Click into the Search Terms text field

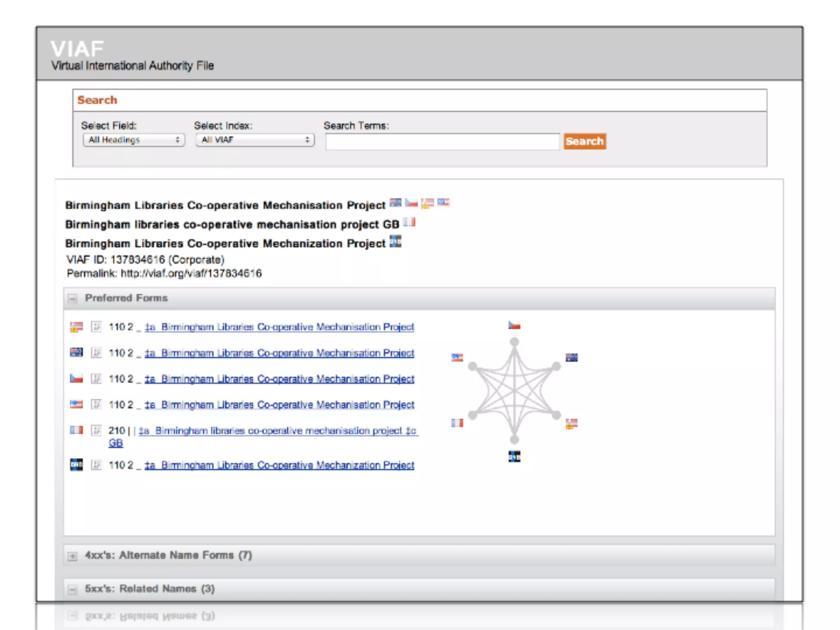tap(442, 142)
